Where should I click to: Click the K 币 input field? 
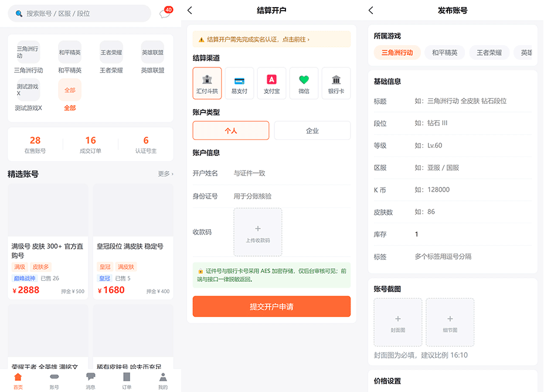[473, 190]
